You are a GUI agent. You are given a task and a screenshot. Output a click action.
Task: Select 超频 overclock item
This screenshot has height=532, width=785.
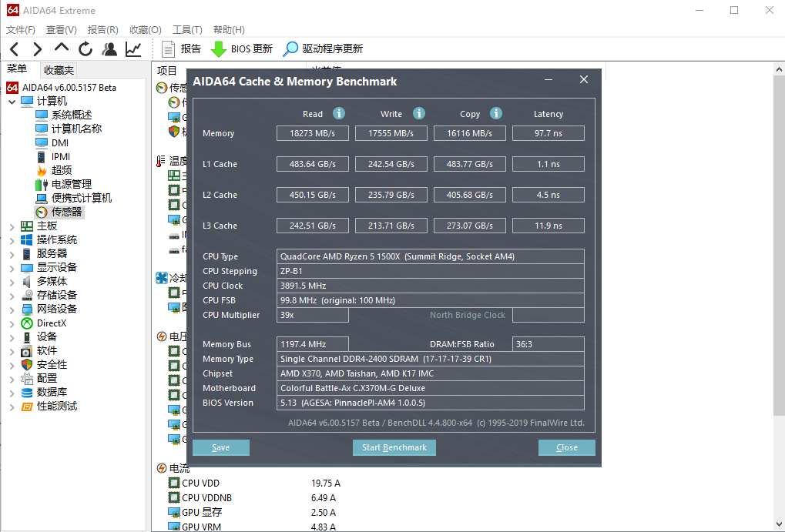tap(54, 171)
